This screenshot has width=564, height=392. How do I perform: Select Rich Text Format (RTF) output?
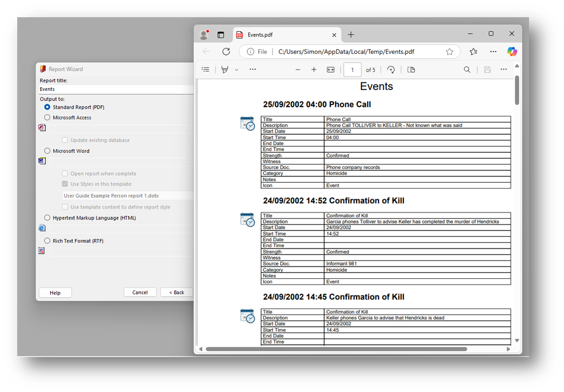click(47, 241)
